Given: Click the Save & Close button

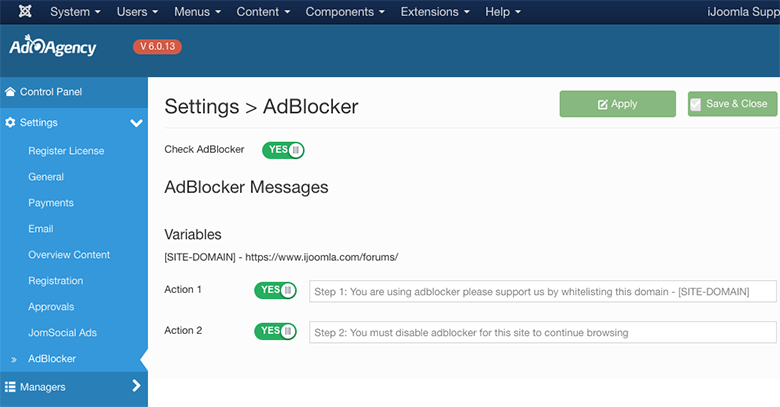Looking at the screenshot, I should coord(731,104).
